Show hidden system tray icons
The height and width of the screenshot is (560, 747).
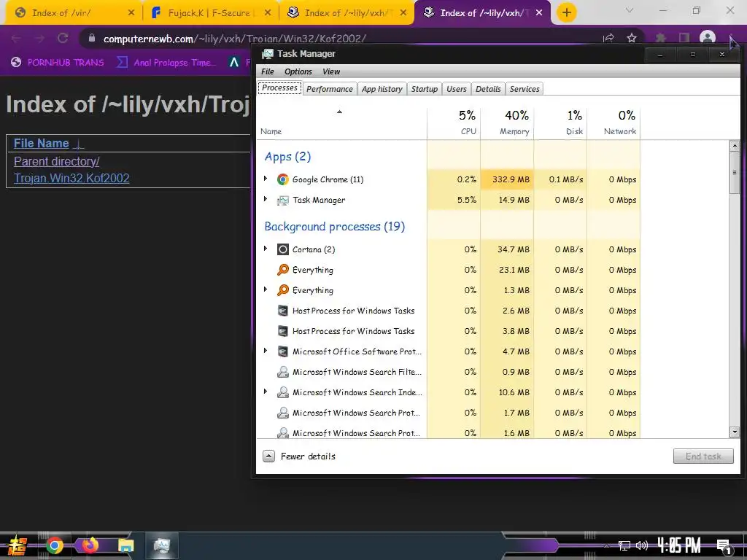(x=606, y=545)
